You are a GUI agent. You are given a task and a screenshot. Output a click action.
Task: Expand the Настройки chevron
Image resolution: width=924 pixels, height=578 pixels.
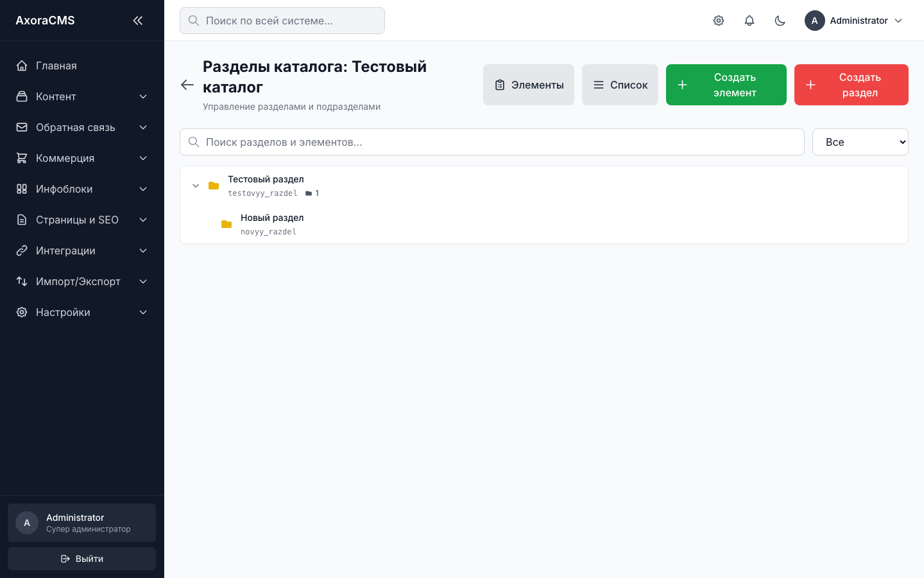coord(143,312)
